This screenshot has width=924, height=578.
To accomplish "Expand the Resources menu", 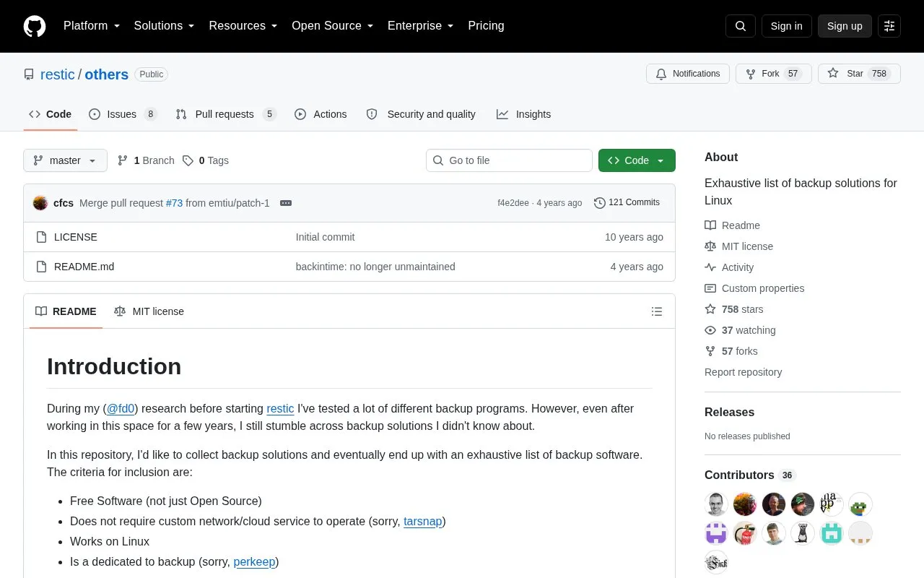I will [243, 26].
